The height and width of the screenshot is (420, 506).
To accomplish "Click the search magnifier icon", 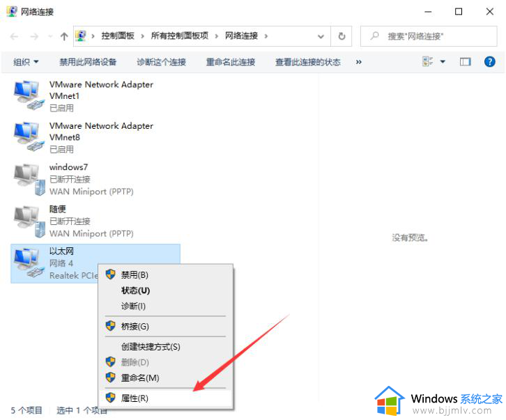I will [x=374, y=36].
